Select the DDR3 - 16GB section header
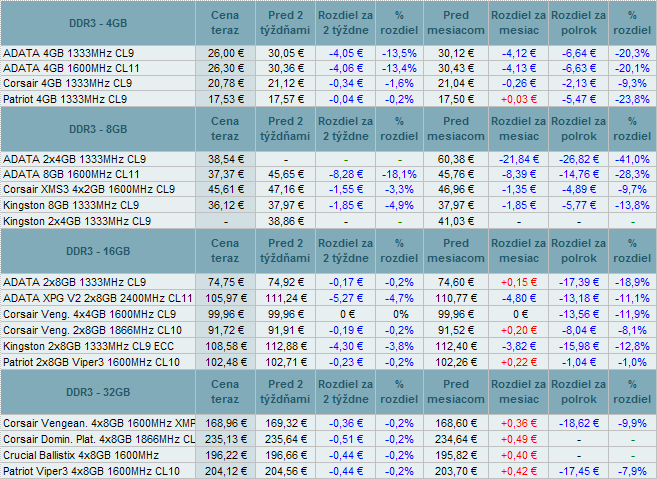 tap(98, 251)
